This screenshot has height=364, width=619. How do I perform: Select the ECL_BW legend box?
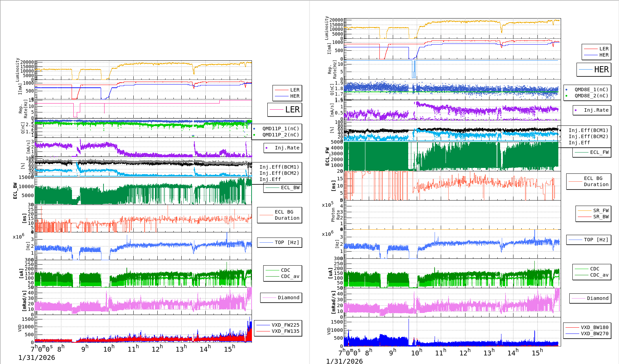(x=282, y=188)
